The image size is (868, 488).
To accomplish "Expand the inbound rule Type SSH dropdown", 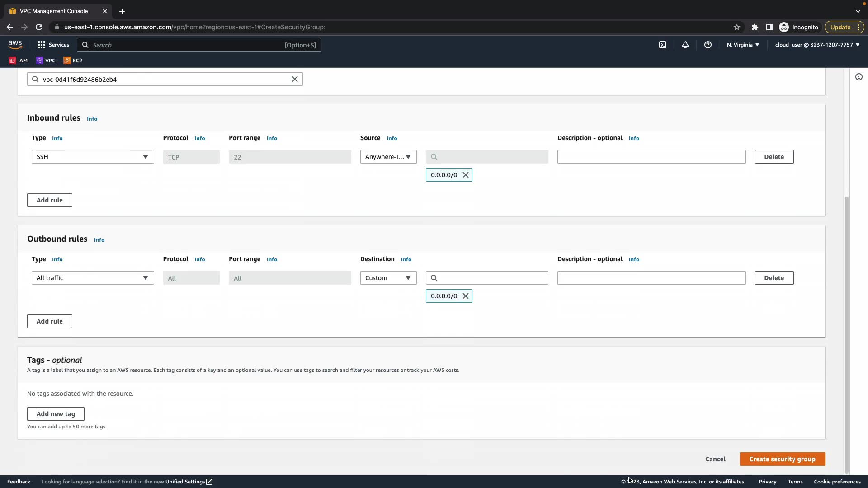I will pyautogui.click(x=93, y=157).
